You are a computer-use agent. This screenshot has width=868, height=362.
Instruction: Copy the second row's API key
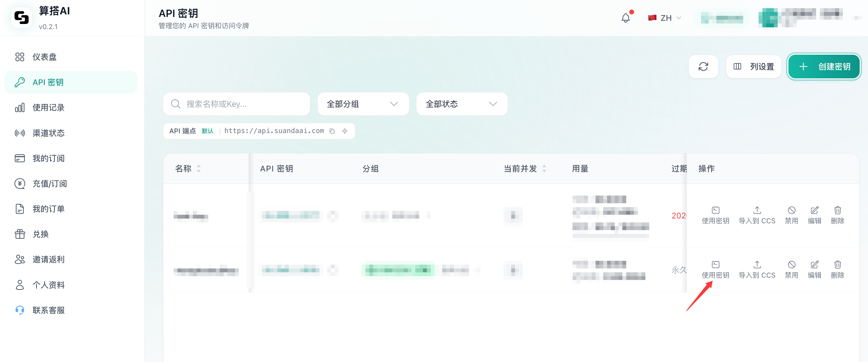333,270
